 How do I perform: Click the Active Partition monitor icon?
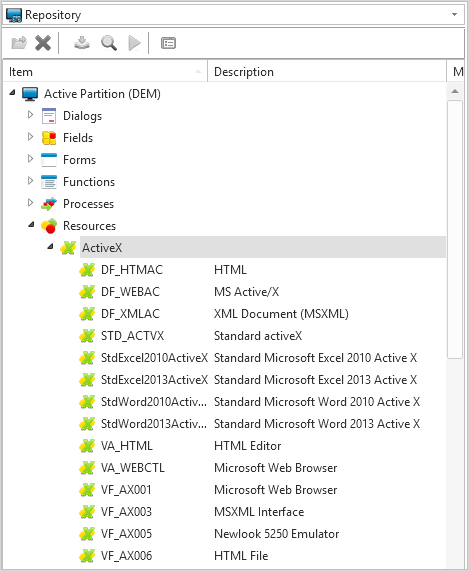tap(30, 94)
